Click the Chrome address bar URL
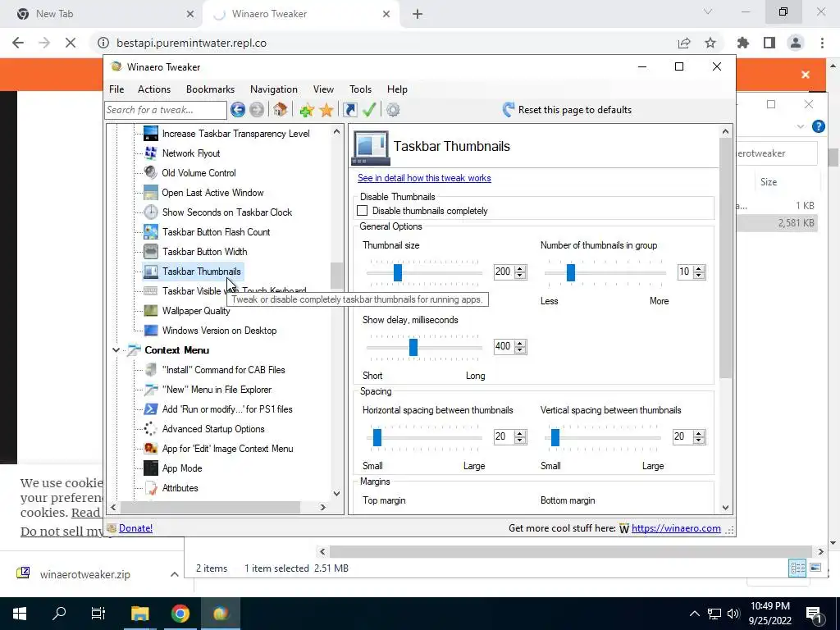Image resolution: width=840 pixels, height=630 pixels. (x=191, y=43)
